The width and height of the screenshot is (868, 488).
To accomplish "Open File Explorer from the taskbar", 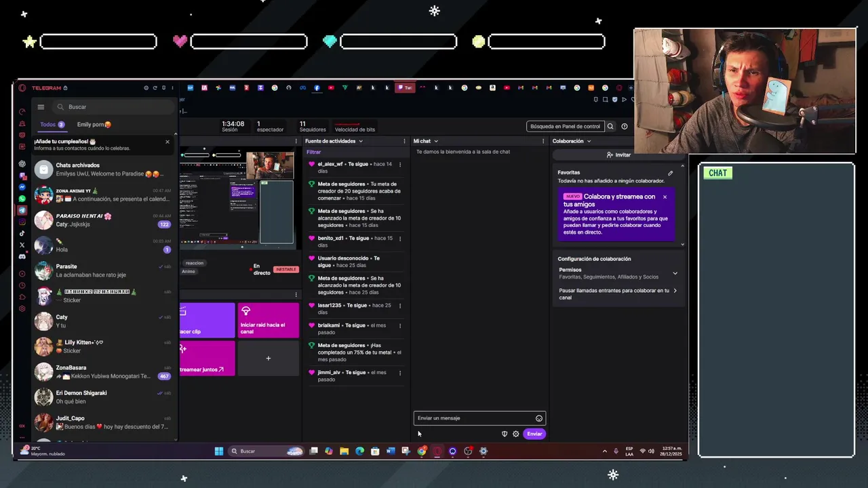I will 344,451.
